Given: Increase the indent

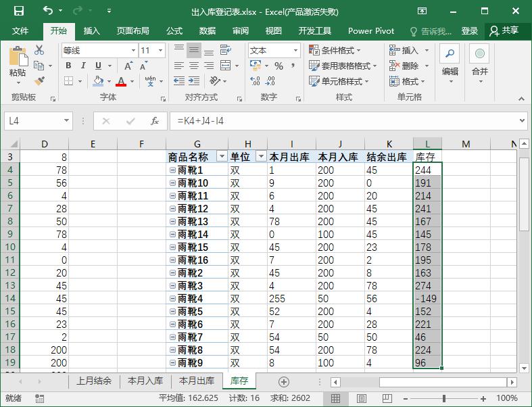Looking at the screenshot, I should (194, 81).
